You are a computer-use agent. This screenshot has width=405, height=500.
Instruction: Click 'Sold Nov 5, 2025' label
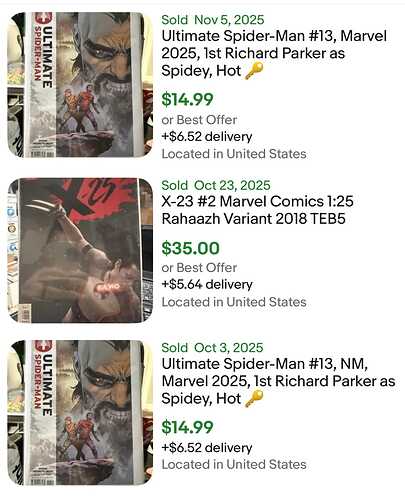(213, 20)
